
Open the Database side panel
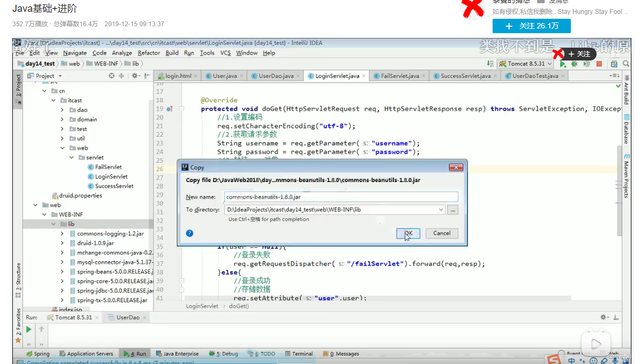[627, 130]
